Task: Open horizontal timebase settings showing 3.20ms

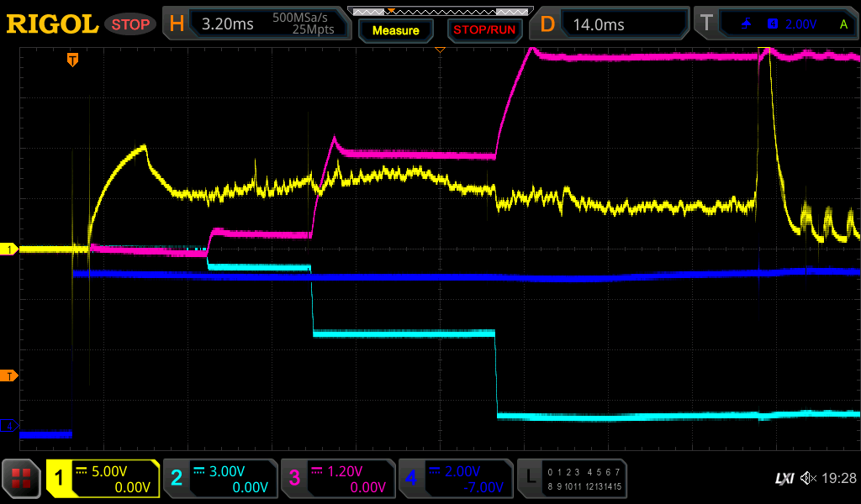Action: point(257,24)
